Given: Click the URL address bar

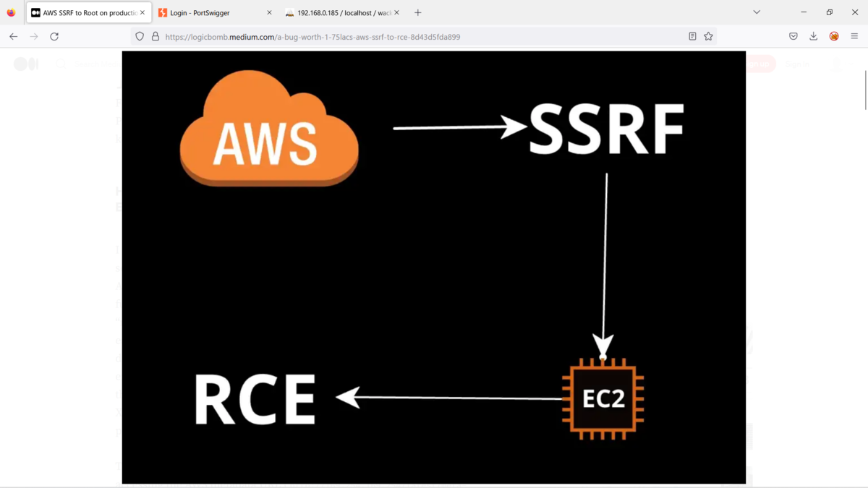Looking at the screenshot, I should coord(423,36).
